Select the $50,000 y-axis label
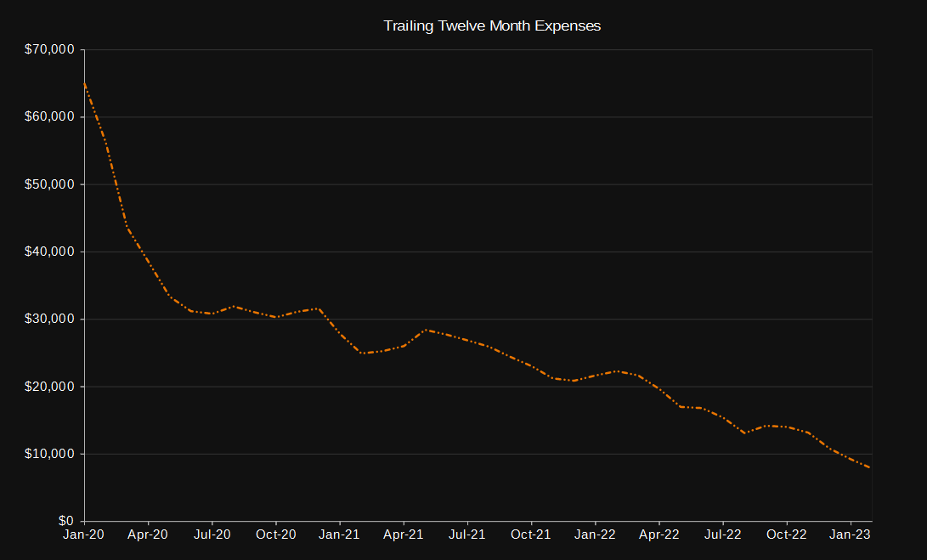Image resolution: width=927 pixels, height=560 pixels. (49, 184)
